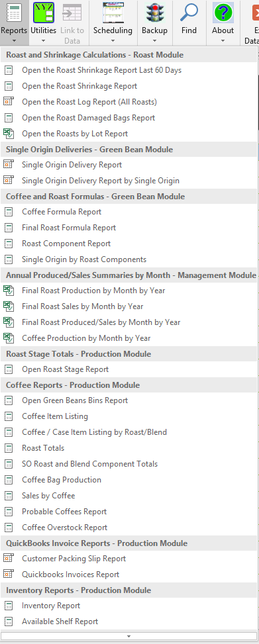
Task: Click icon beside Coffee Bag Production
Action: point(9,480)
